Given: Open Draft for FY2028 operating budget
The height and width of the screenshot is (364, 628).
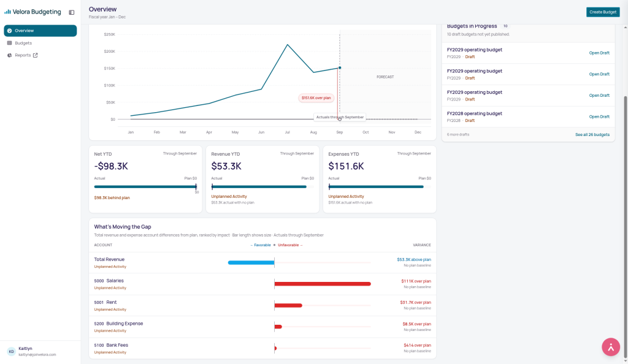Looking at the screenshot, I should (599, 117).
